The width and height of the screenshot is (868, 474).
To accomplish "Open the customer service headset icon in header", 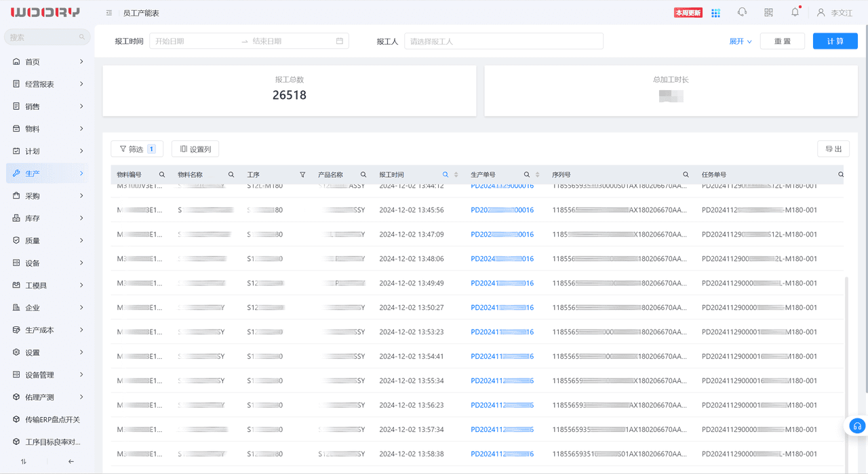I will [x=742, y=12].
